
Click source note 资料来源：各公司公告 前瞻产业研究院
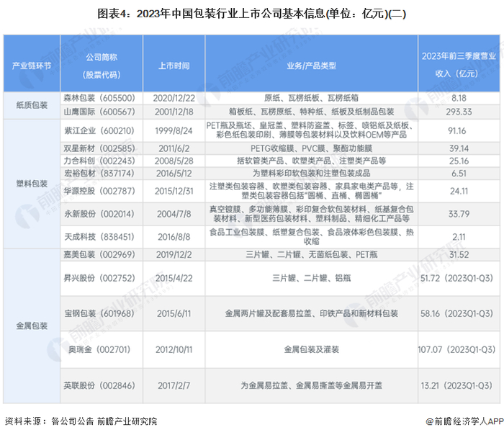pyautogui.click(x=81, y=421)
